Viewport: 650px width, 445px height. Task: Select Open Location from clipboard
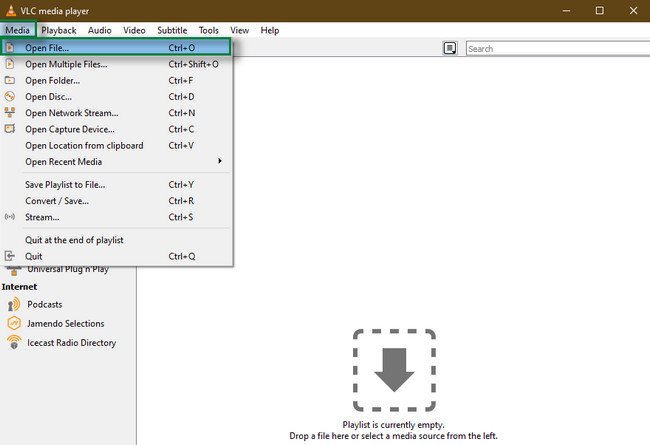[116, 146]
